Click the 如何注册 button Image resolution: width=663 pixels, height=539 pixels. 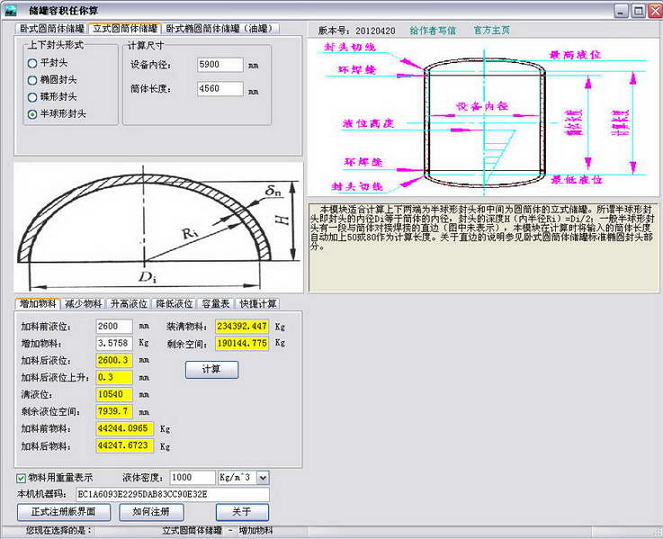pyautogui.click(x=151, y=512)
